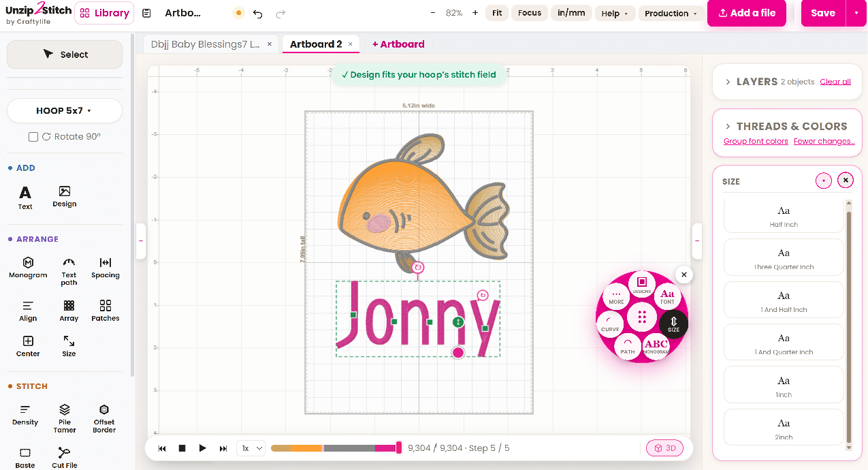
Task: Click the Clear all link
Action: 835,82
